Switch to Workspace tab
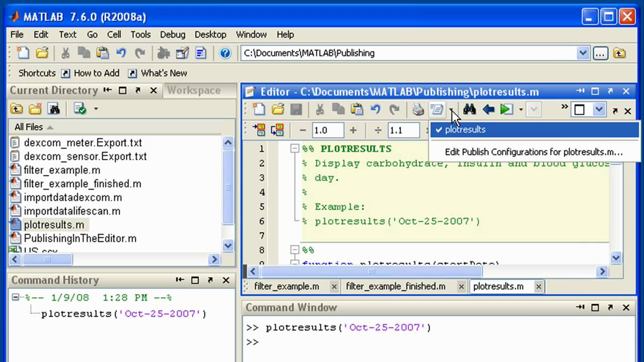 pyautogui.click(x=194, y=90)
